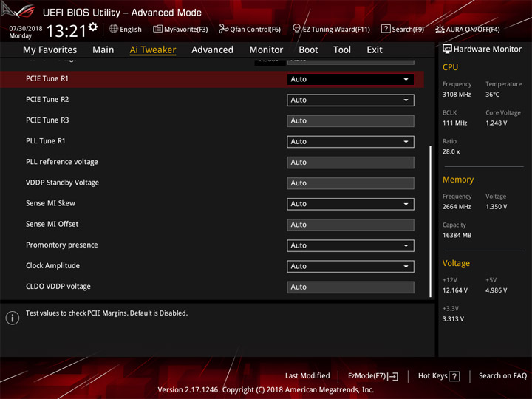Click the PCIE Tune R3 value field
532x399 pixels.
tap(350, 120)
